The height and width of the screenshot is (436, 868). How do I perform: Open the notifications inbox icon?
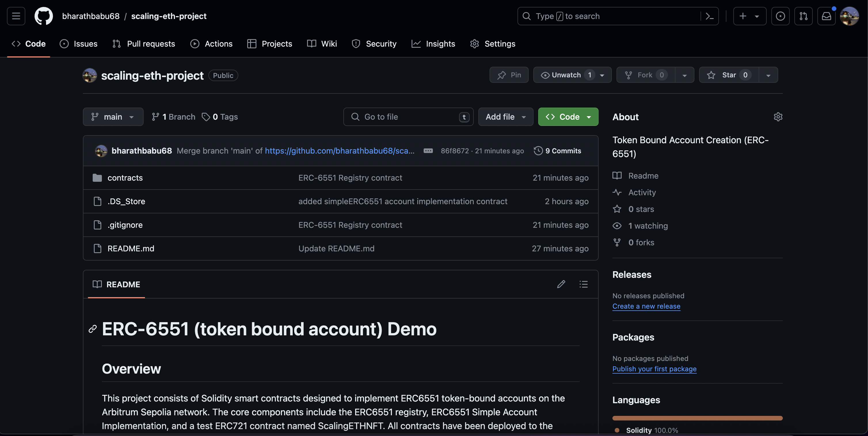tap(826, 16)
